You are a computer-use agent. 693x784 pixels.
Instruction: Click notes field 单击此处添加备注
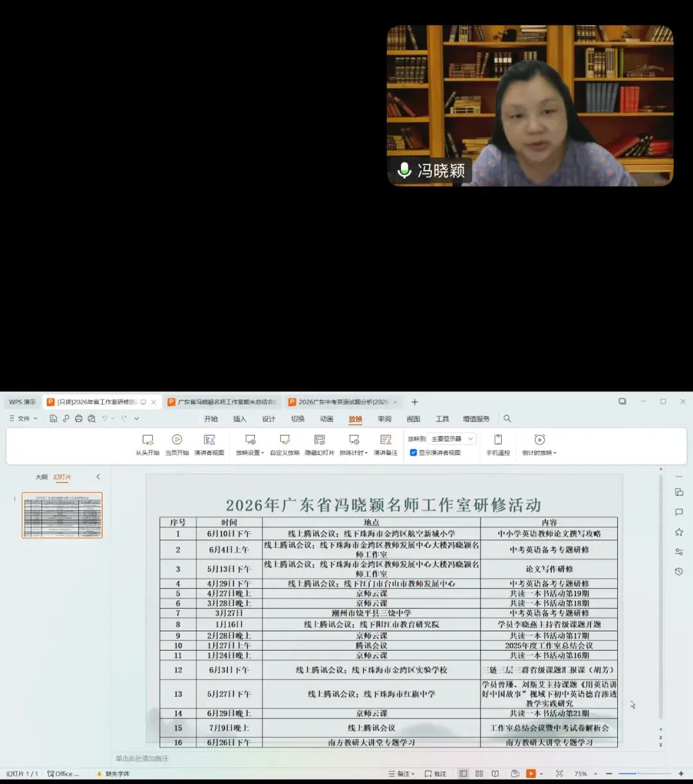tap(142, 758)
